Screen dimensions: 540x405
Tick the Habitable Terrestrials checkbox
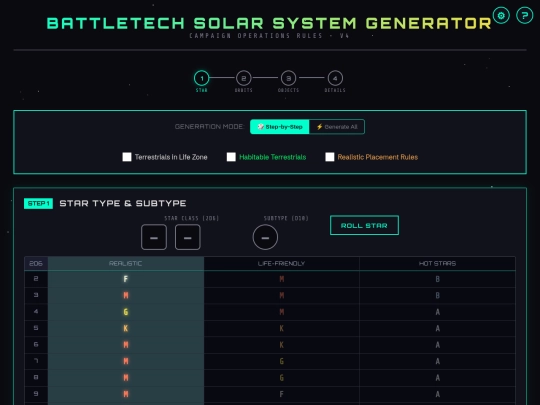tap(231, 157)
